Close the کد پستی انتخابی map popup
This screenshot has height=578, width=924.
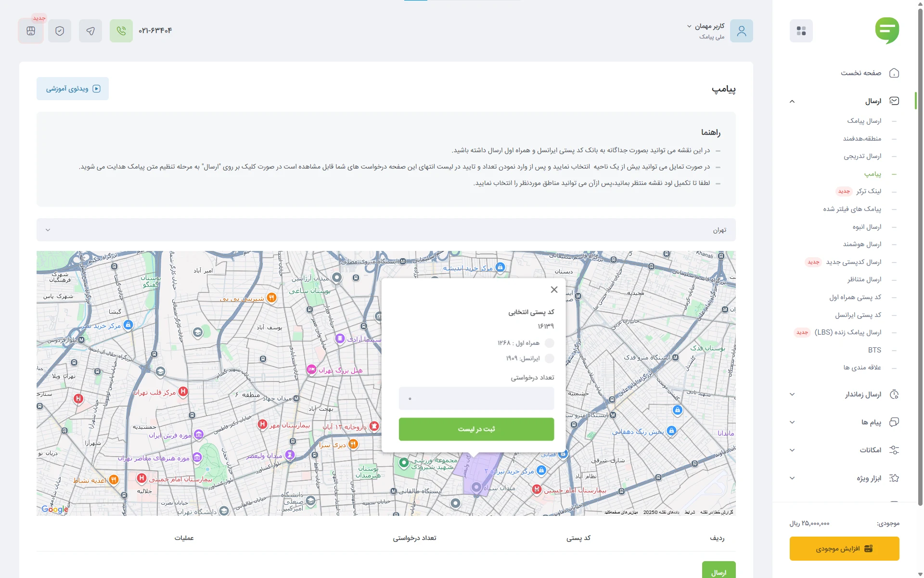coord(554,289)
